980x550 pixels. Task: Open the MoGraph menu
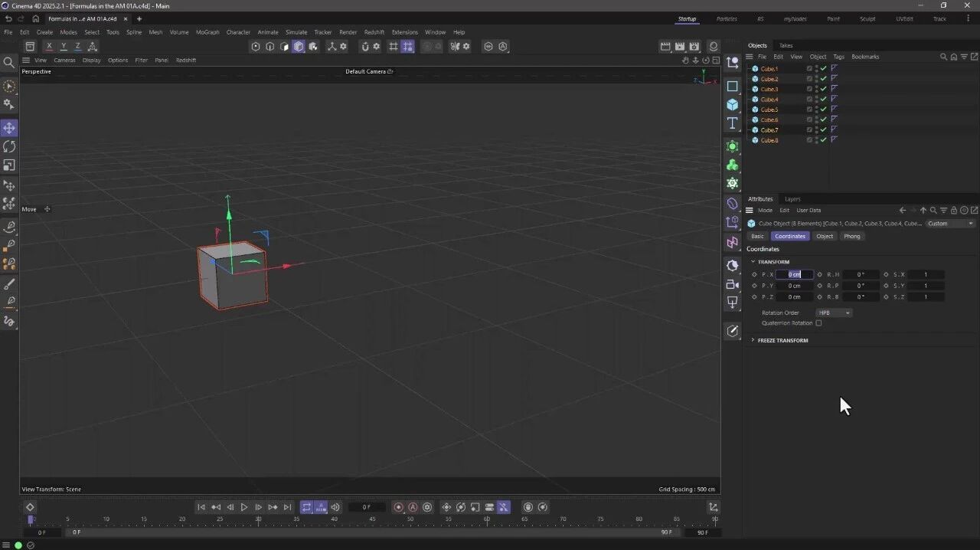(207, 32)
